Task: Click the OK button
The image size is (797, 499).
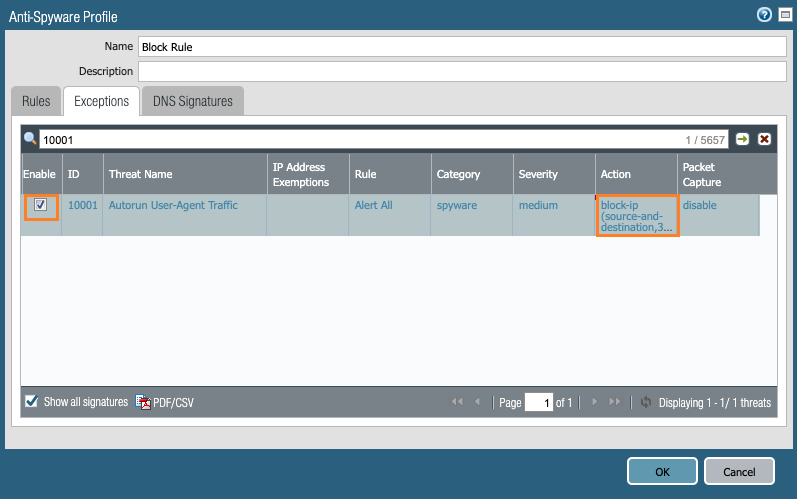Action: (x=662, y=471)
